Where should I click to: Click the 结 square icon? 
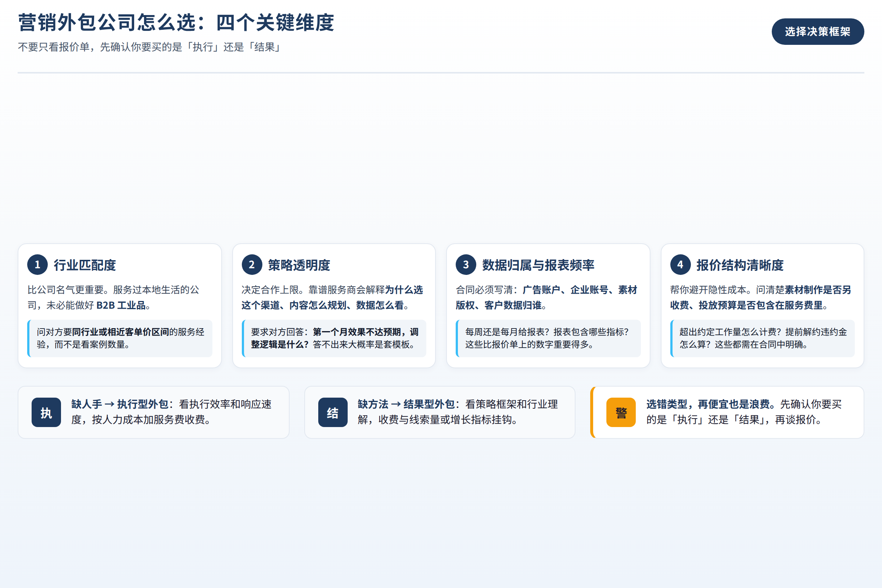tap(333, 412)
